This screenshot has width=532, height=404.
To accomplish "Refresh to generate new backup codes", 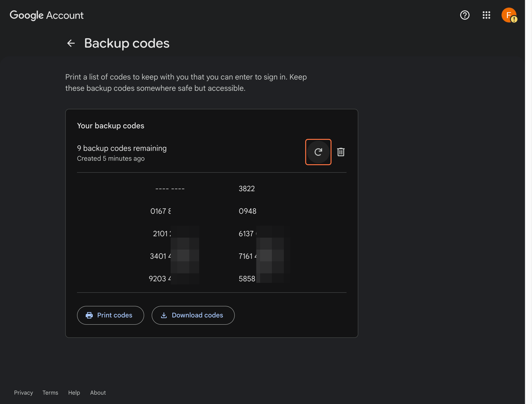I will click(318, 152).
